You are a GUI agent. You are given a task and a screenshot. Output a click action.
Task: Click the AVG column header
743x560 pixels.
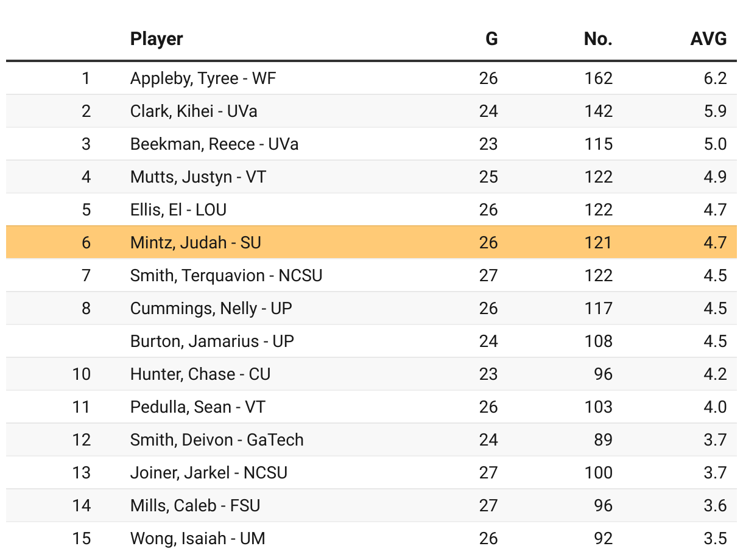708,39
